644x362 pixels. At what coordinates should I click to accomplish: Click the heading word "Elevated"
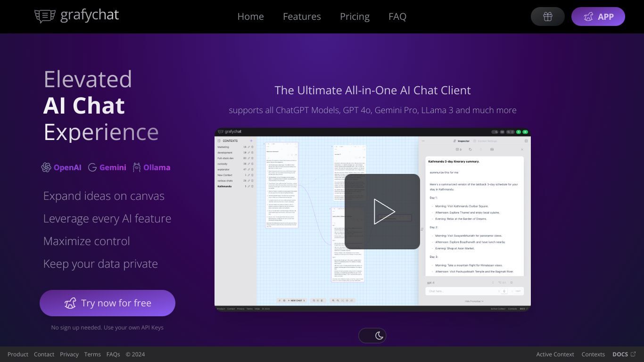[88, 79]
